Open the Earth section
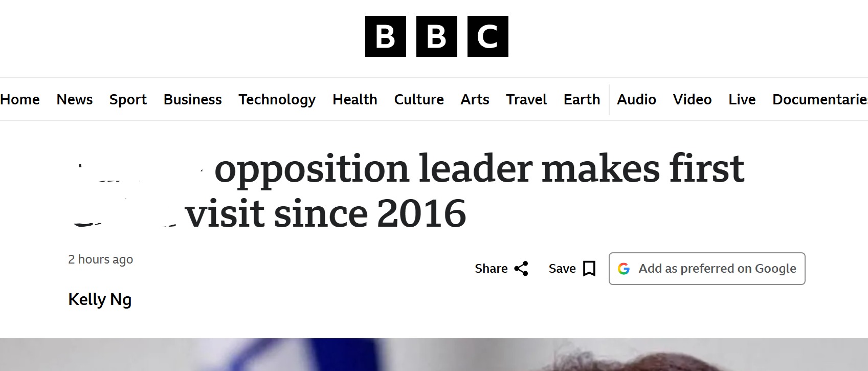This screenshot has width=868, height=371. (x=582, y=99)
